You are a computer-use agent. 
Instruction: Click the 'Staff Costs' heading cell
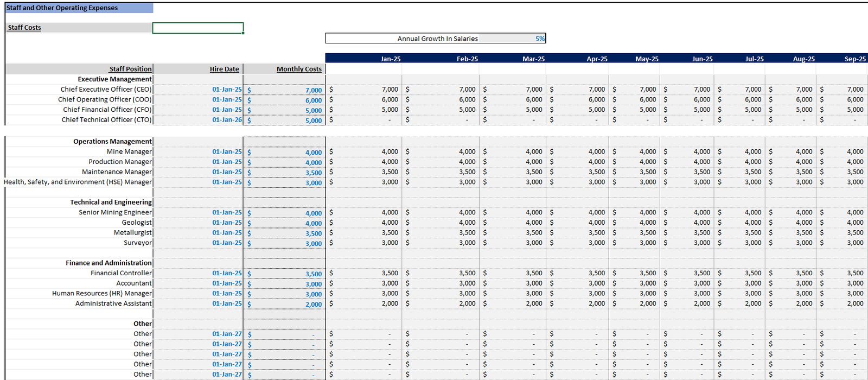click(79, 28)
